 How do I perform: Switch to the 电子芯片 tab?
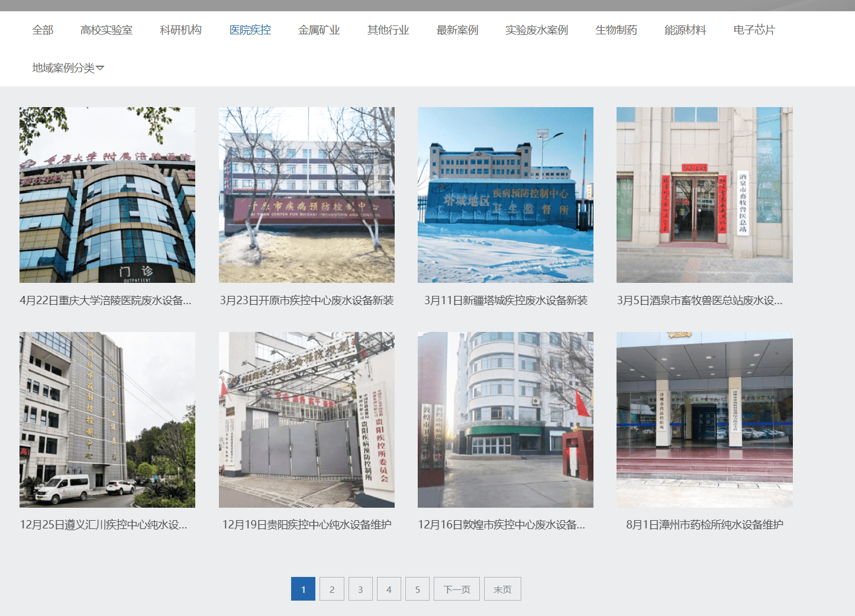754,30
